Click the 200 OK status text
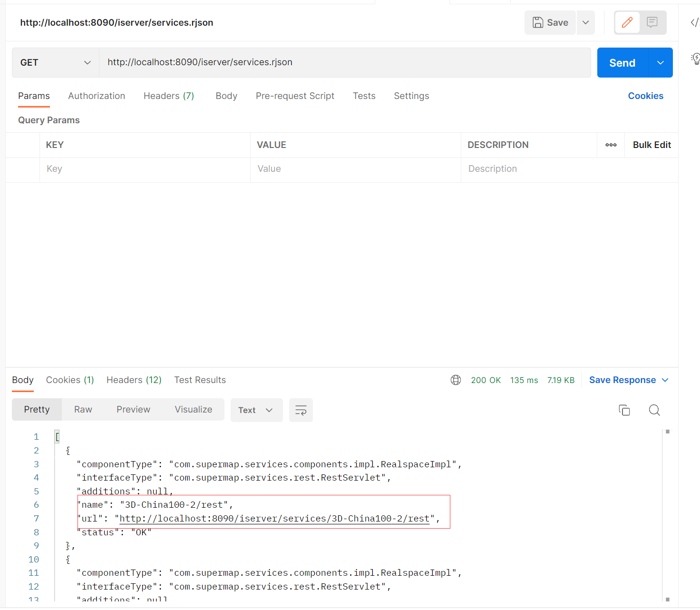This screenshot has height=610, width=700. [486, 380]
